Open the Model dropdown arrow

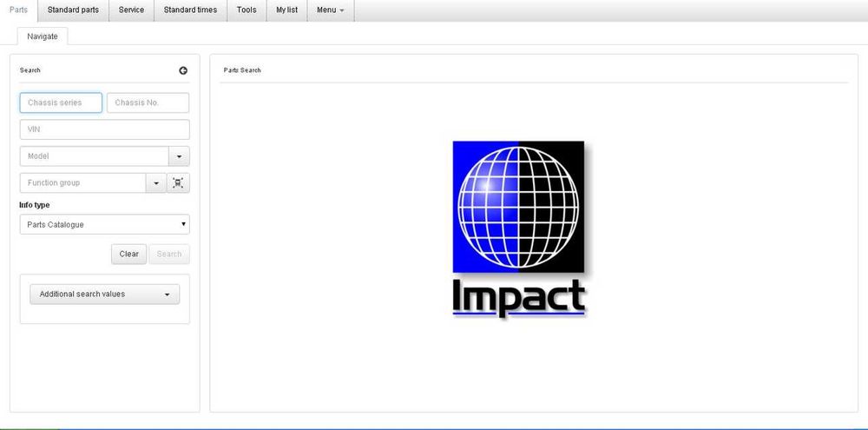click(x=179, y=156)
